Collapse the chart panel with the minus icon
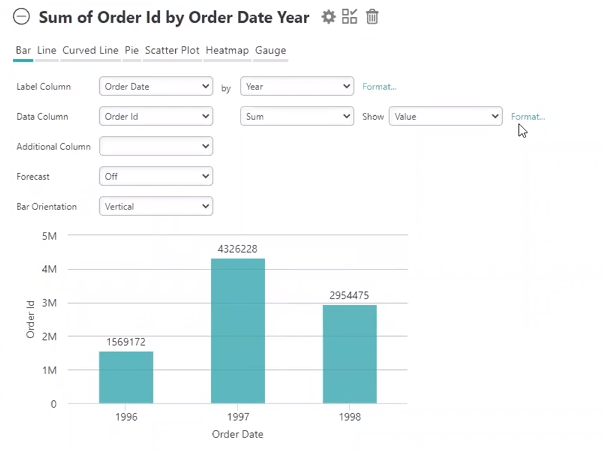This screenshot has width=605, height=452. [x=21, y=17]
